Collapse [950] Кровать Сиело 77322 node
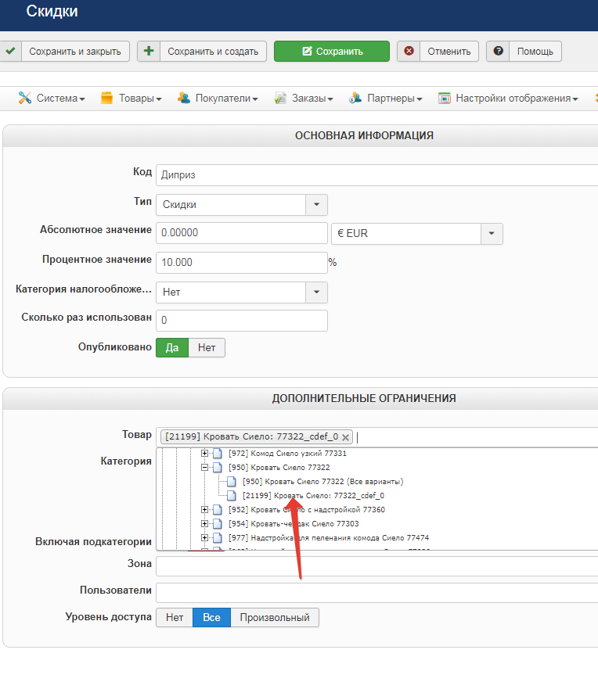598x700 pixels. [x=205, y=468]
